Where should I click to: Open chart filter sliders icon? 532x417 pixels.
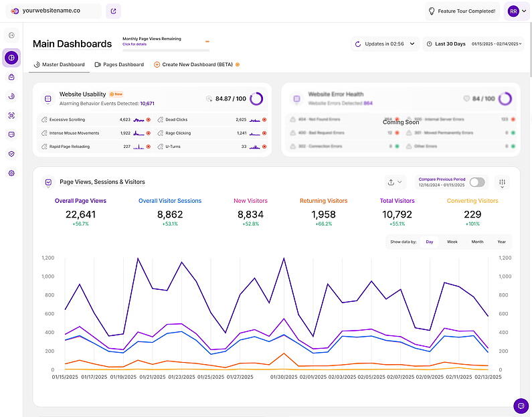[x=503, y=183]
